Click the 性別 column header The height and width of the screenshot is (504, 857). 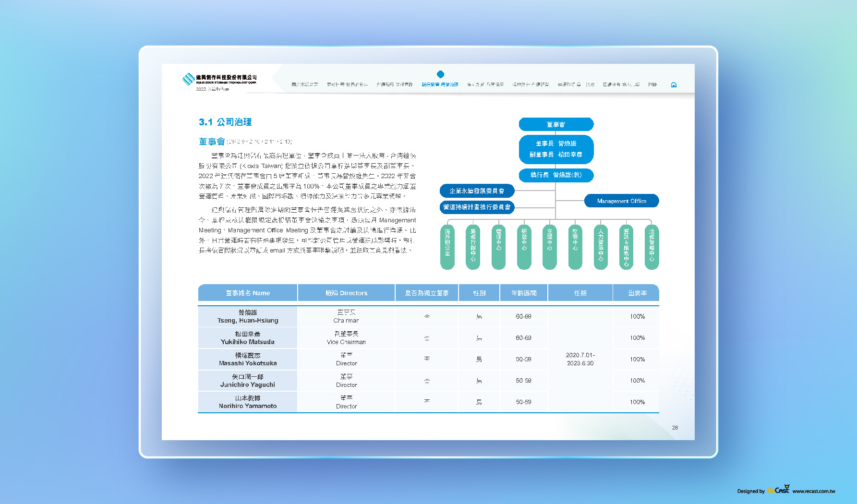click(479, 293)
